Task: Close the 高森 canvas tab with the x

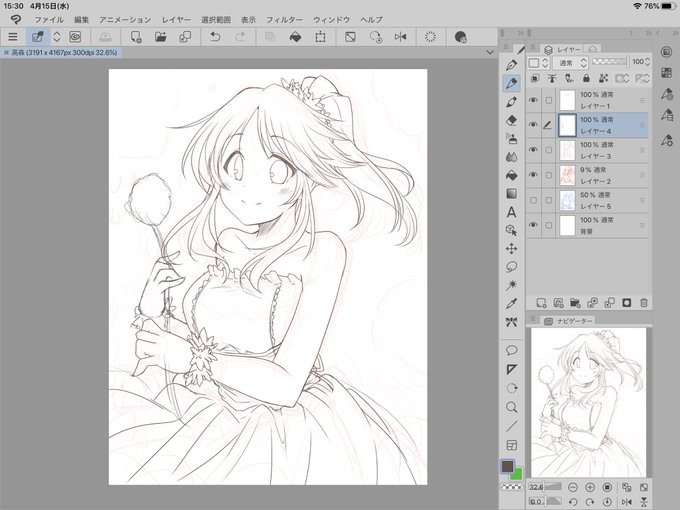Action: (x=6, y=52)
